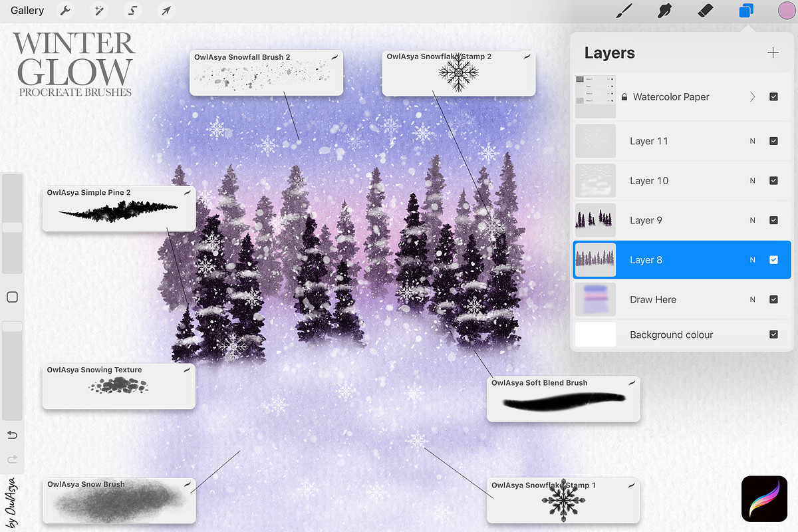Select the Eraser tool
This screenshot has width=798, height=532.
coord(705,11)
